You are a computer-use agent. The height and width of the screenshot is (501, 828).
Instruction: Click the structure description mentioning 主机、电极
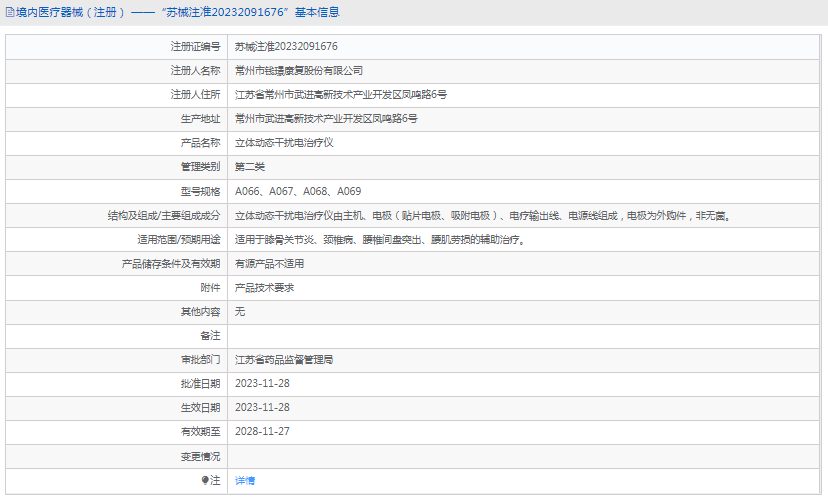(483, 215)
